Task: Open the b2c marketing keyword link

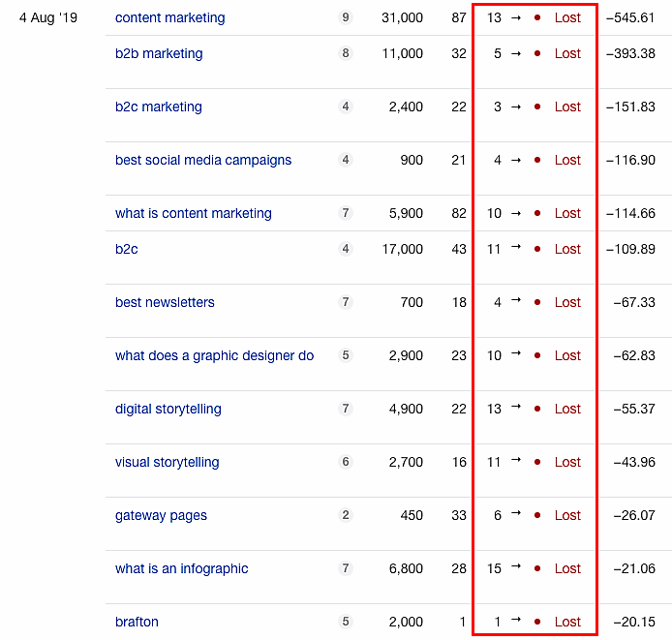Action: coord(159,107)
